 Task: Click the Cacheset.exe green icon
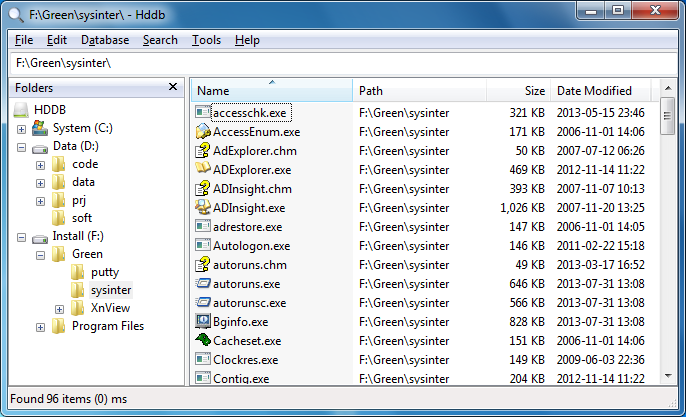(203, 340)
